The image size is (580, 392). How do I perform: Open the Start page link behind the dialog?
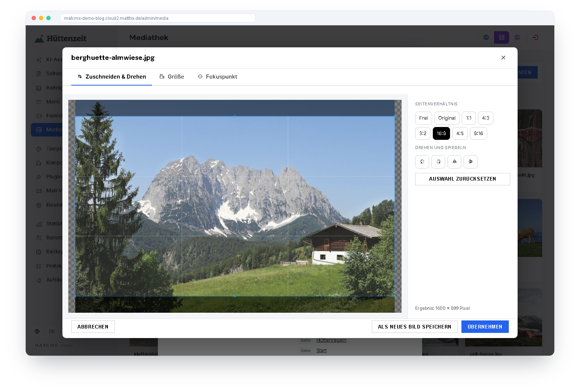coord(322,351)
